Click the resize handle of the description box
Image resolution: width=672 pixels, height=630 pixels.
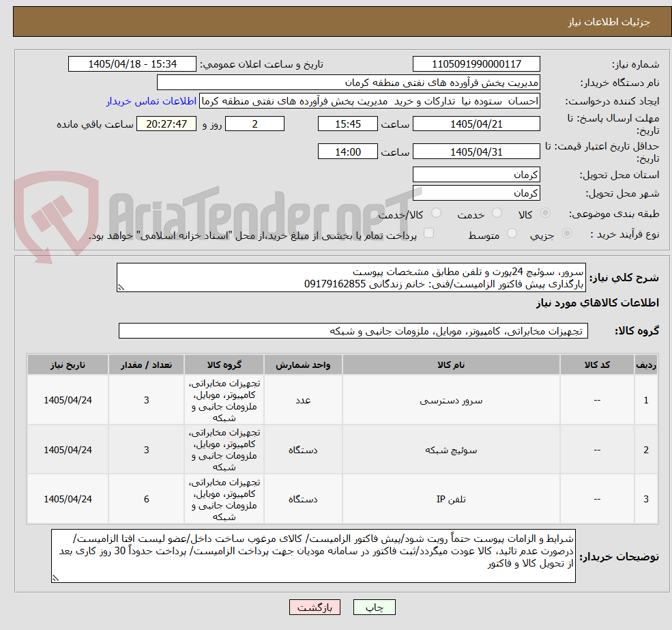pos(121,288)
